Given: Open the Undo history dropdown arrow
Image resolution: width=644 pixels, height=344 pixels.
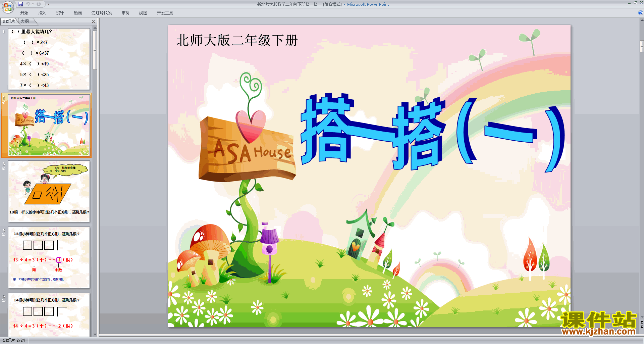Looking at the screenshot, I should click(x=33, y=4).
